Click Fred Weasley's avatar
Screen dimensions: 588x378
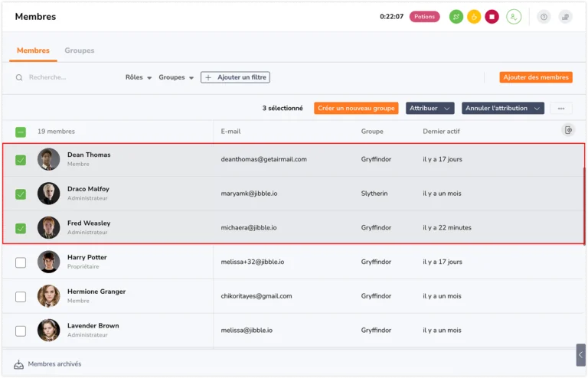48,227
